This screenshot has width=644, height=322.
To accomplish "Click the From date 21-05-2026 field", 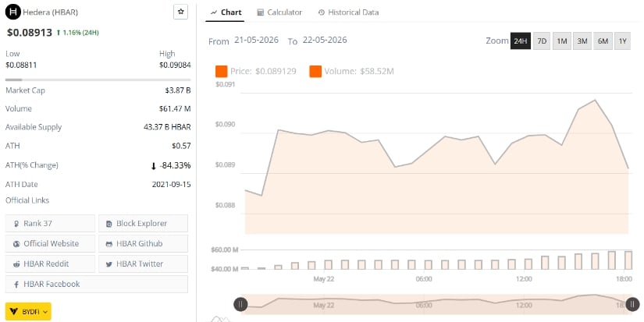I will pos(256,41).
